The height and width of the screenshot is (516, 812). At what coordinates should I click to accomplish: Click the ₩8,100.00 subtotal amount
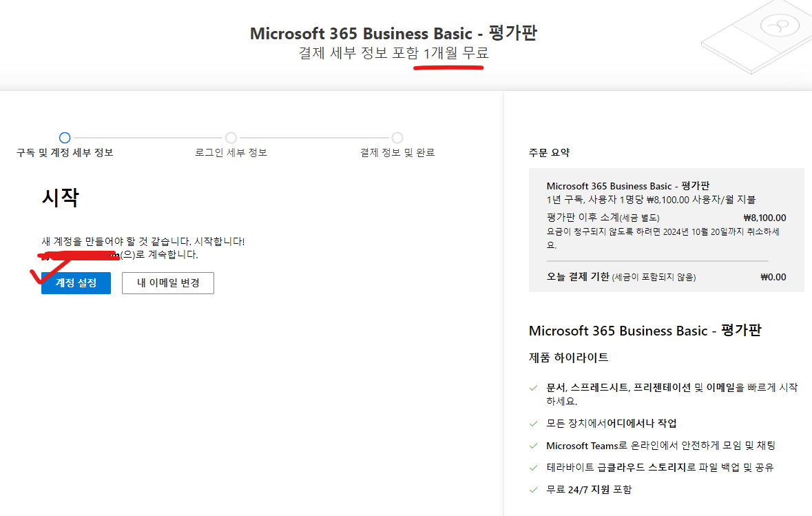(765, 218)
